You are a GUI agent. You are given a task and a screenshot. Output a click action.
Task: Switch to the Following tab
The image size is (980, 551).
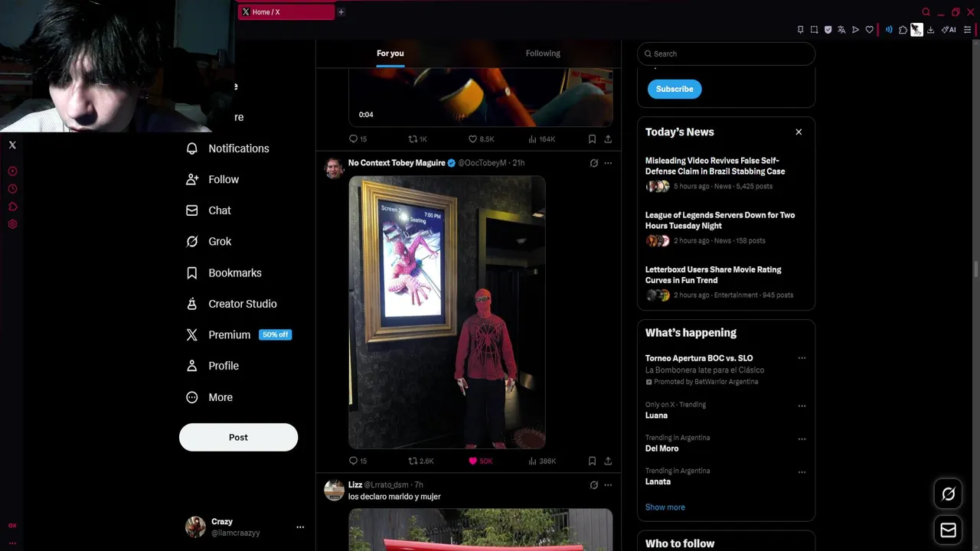(x=543, y=53)
